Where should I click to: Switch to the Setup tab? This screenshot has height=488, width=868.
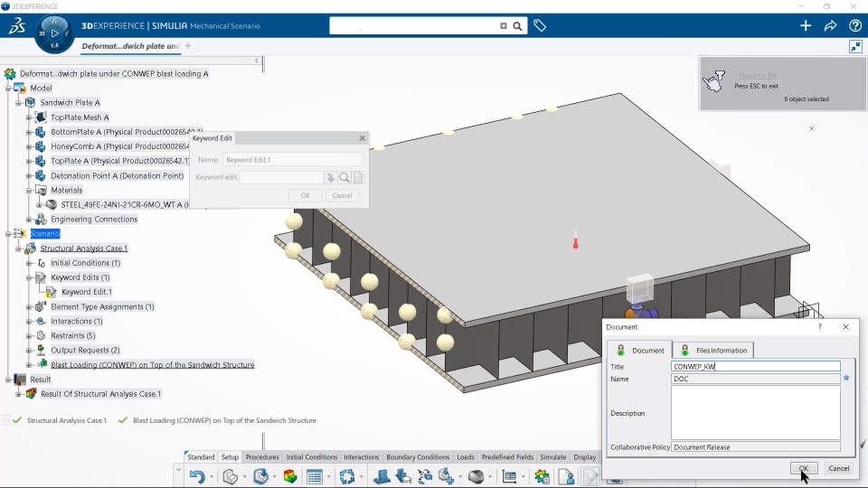point(230,457)
